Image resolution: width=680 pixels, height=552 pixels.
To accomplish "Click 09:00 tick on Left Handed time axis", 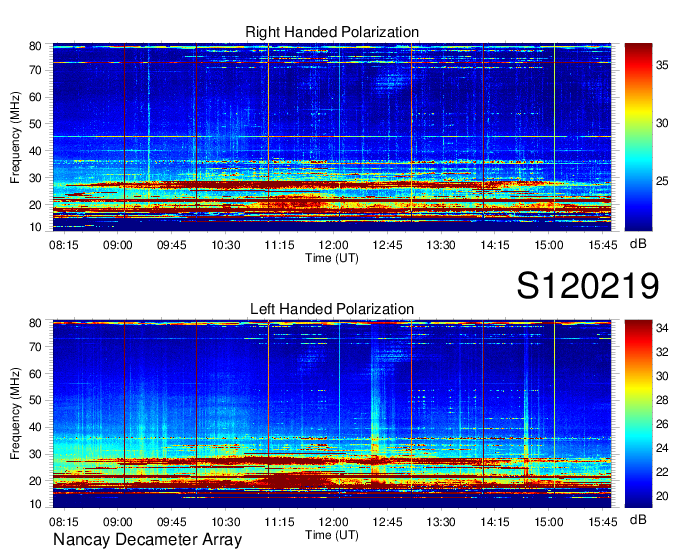I will tap(118, 522).
